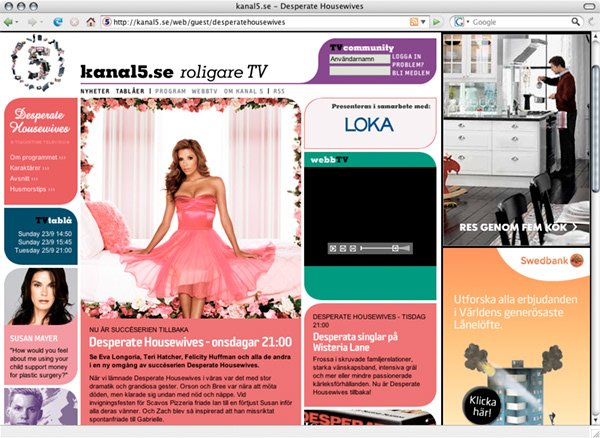Click the Användarnamn username field
The image size is (600, 438).
[360, 59]
